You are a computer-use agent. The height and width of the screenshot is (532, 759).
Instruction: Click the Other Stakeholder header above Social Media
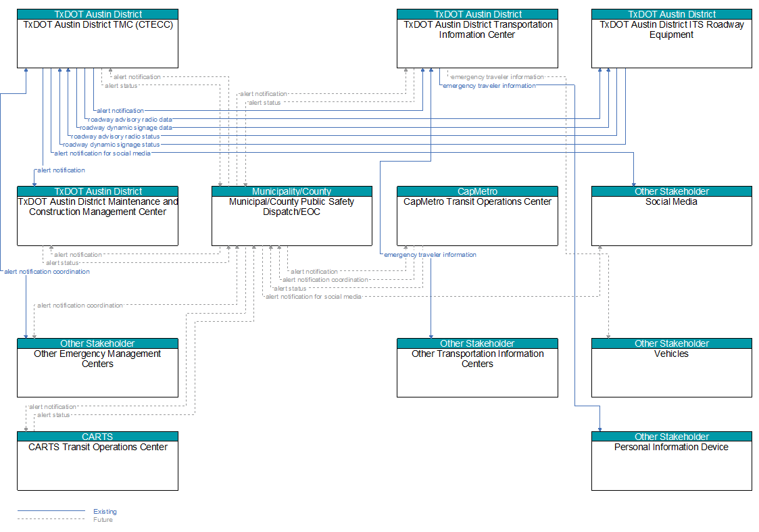click(x=672, y=192)
